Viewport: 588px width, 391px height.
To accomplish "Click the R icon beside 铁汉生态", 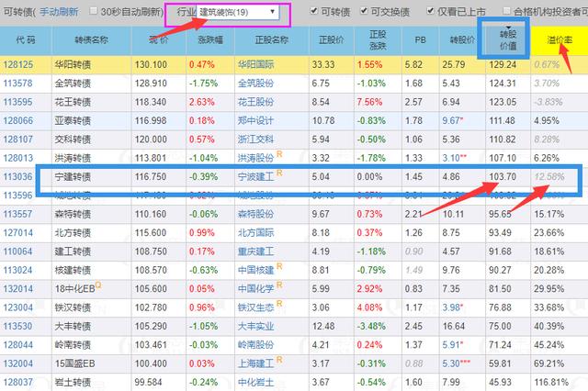I will click(x=279, y=304).
